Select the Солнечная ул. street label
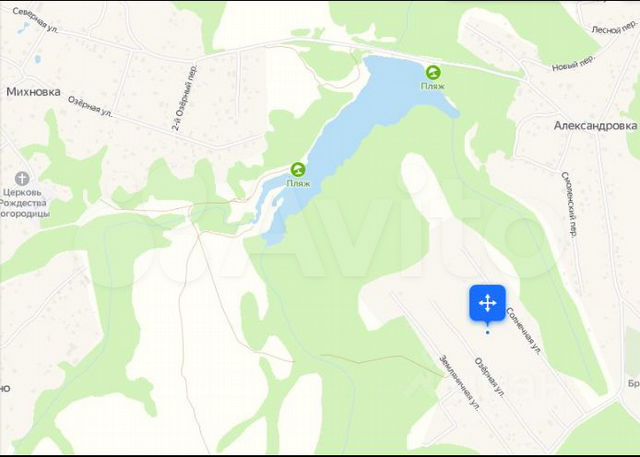 point(524,331)
